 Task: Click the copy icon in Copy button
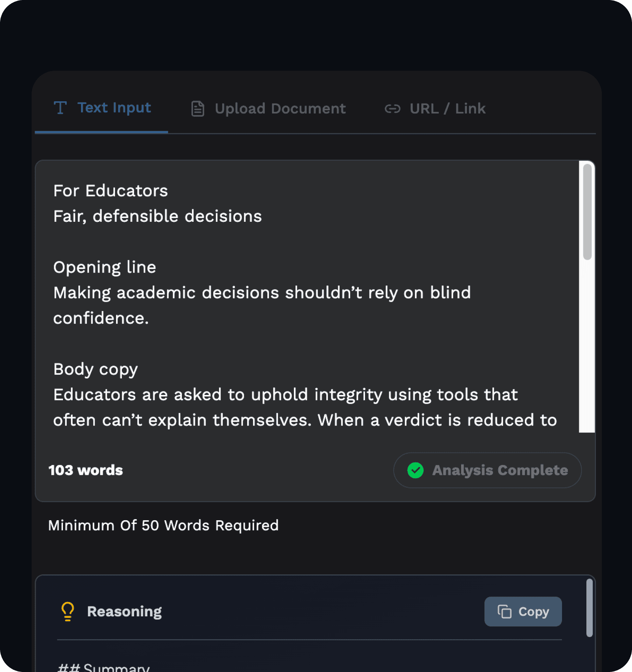pos(505,612)
